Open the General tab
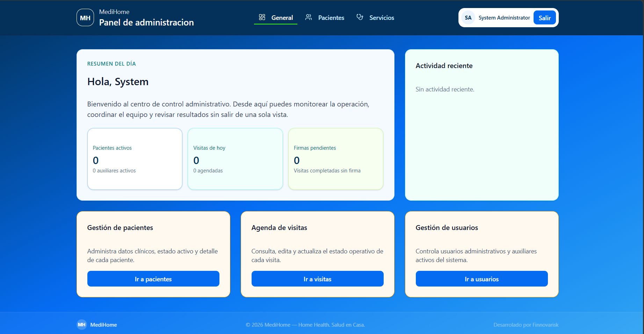Viewport: 644px width, 334px height. (x=276, y=17)
